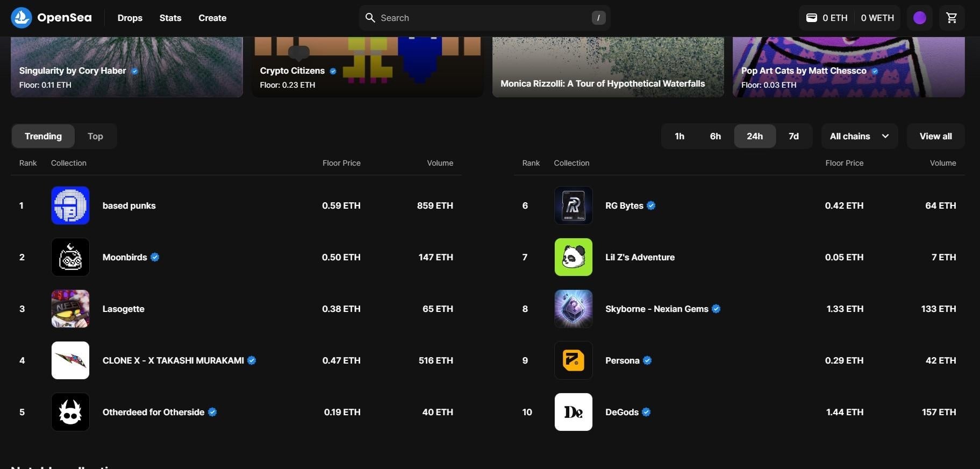Image resolution: width=980 pixels, height=469 pixels.
Task: Click Otherdeed floor price 0.19 ETH
Action: point(342,412)
